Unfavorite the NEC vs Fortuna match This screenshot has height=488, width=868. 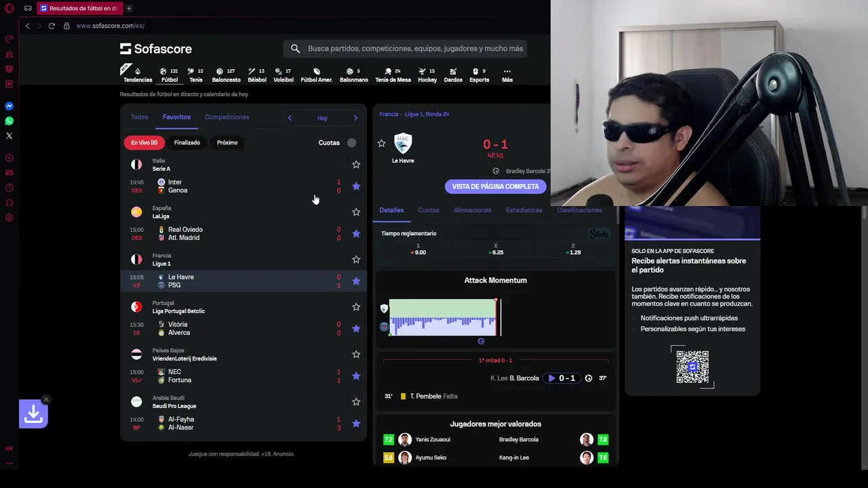[x=356, y=376]
